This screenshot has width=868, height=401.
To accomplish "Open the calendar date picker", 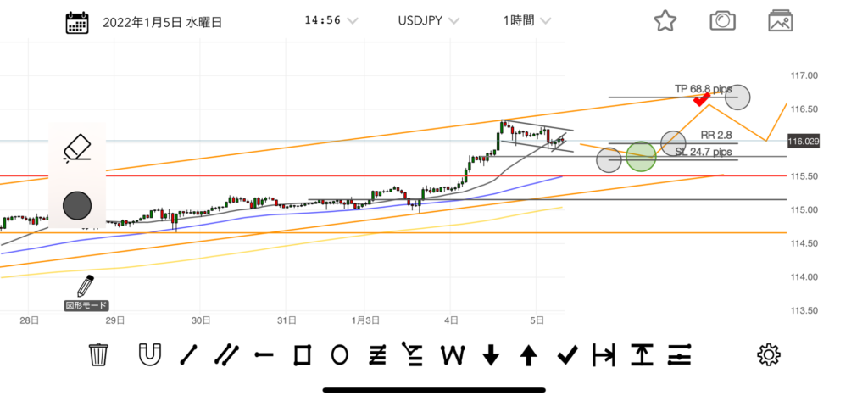I will (x=78, y=22).
